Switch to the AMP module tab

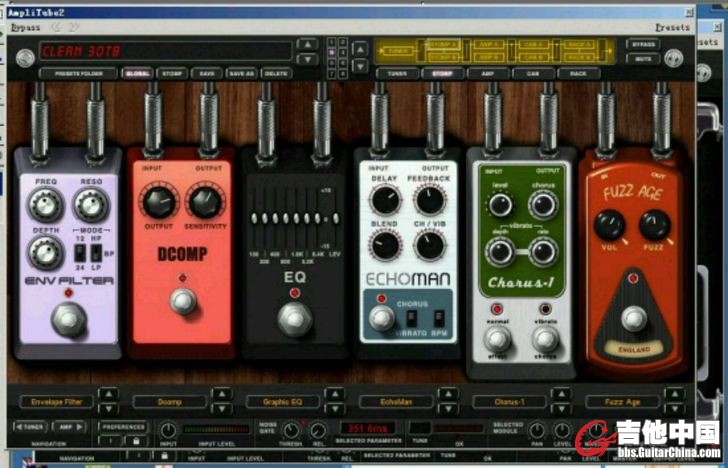tap(488, 73)
